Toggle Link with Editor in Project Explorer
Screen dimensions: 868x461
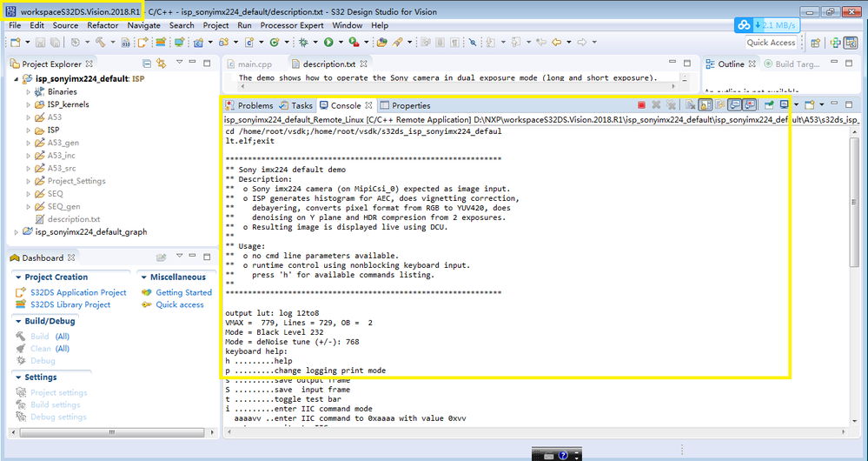pos(161,63)
